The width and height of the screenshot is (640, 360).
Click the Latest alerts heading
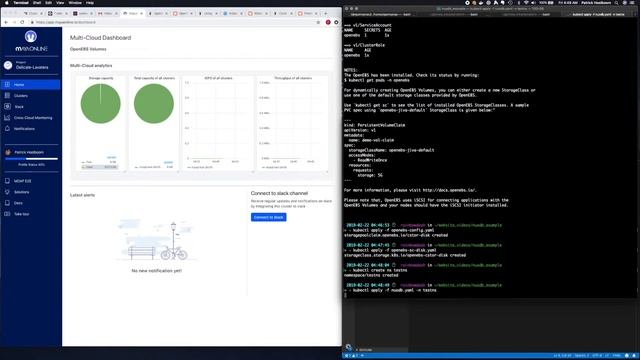[82, 195]
